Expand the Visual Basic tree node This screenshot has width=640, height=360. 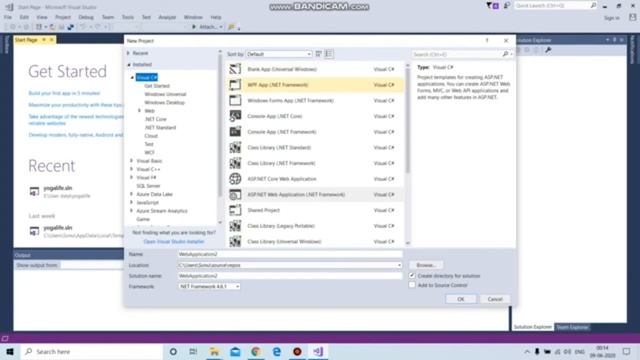(131, 161)
